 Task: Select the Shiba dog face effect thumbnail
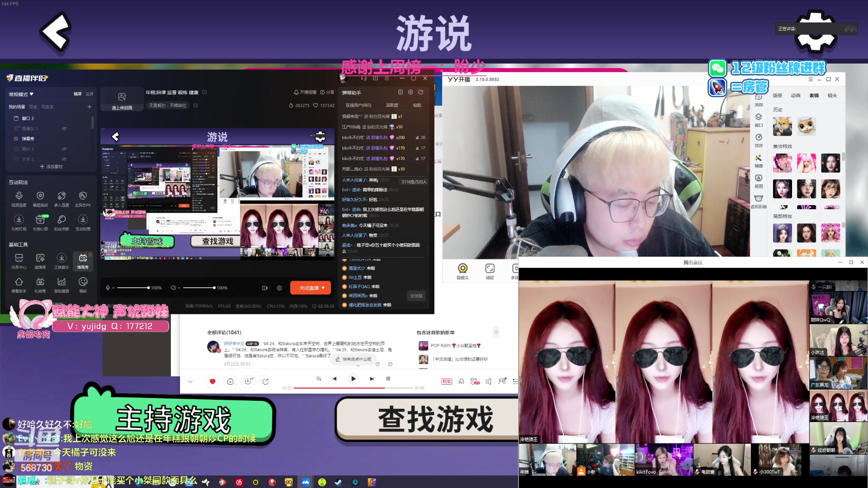[x=782, y=126]
